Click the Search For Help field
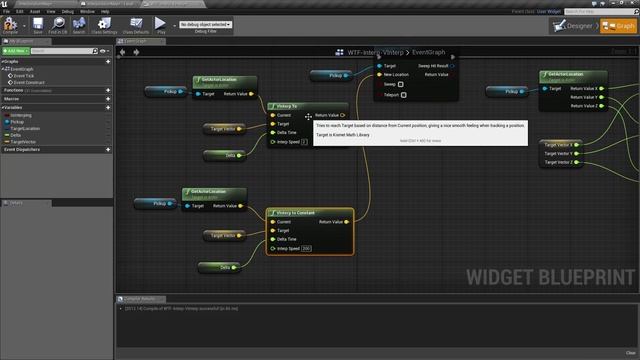640x360 pixels. click(599, 11)
